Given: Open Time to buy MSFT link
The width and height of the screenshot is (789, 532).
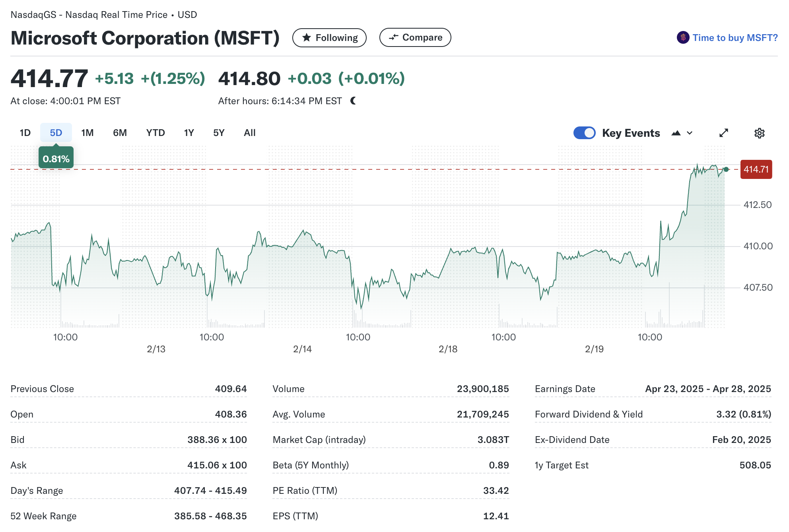Looking at the screenshot, I should pos(735,38).
